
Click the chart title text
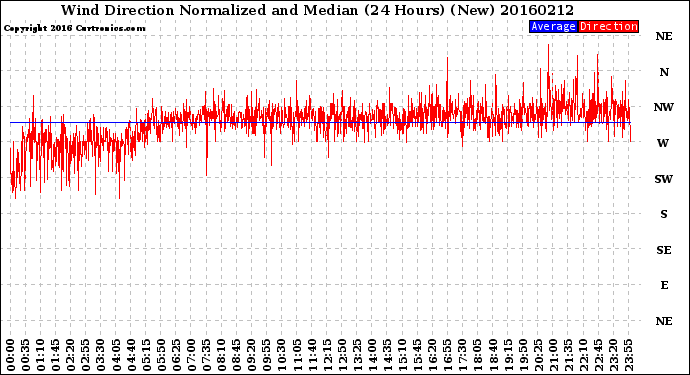click(x=317, y=10)
